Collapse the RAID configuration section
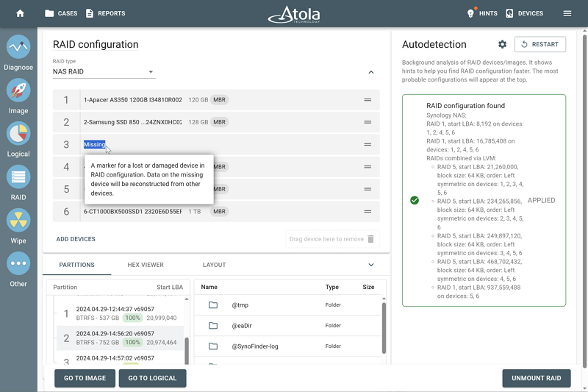The image size is (588, 392). pos(371,72)
